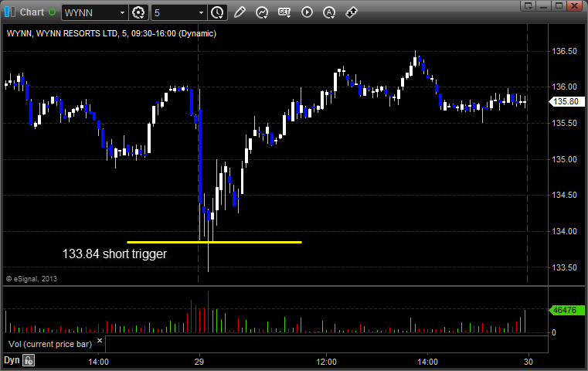The width and height of the screenshot is (588, 371).
Task: Open the window options icon left of minimize
Action: [529, 5]
